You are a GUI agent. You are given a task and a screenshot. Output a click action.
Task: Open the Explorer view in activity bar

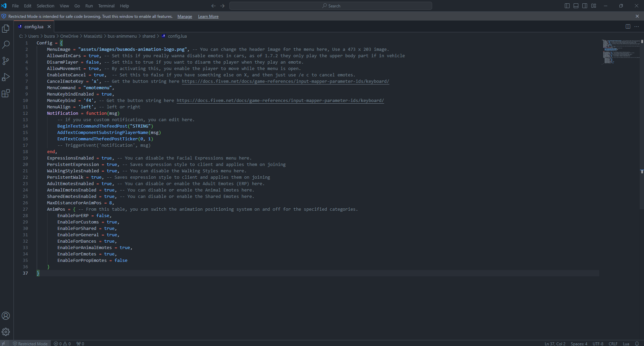(x=6, y=29)
